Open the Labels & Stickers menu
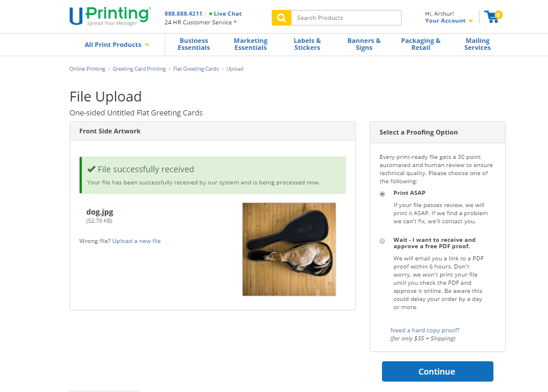Screen dimensions: 548x392 (x=307, y=44)
